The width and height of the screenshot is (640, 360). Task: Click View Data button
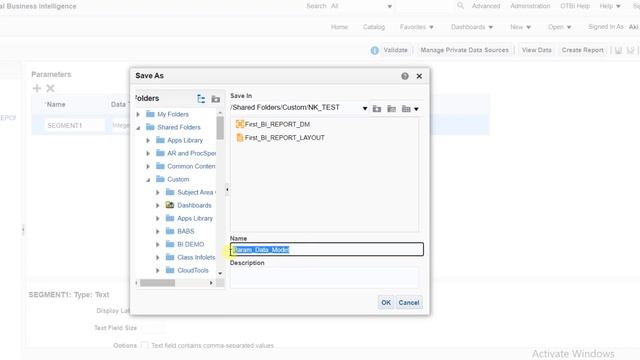536,50
